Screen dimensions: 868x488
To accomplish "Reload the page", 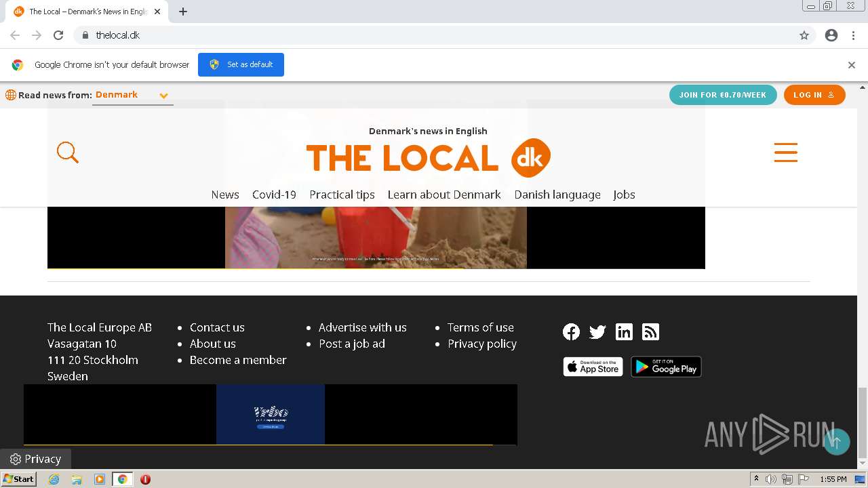I will [x=58, y=35].
